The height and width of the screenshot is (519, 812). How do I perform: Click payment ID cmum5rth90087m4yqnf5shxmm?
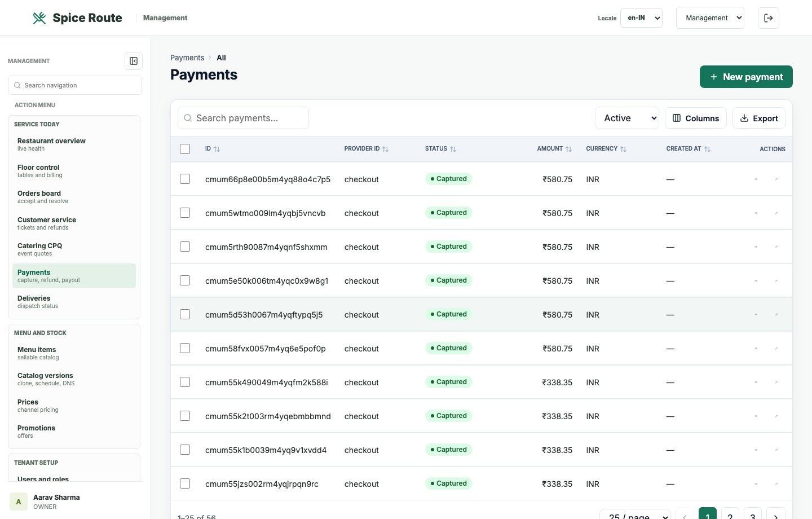(266, 247)
